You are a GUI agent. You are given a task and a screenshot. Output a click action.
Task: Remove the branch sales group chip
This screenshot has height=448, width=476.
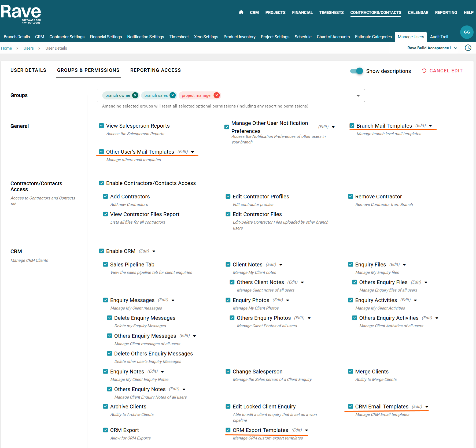173,95
